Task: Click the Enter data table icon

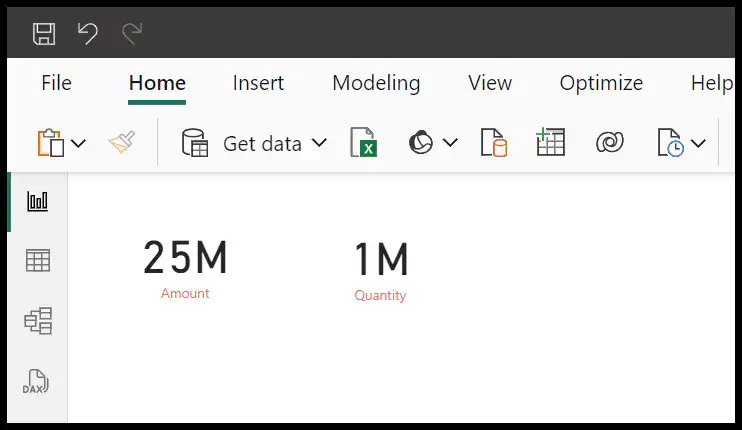Action: [550, 142]
